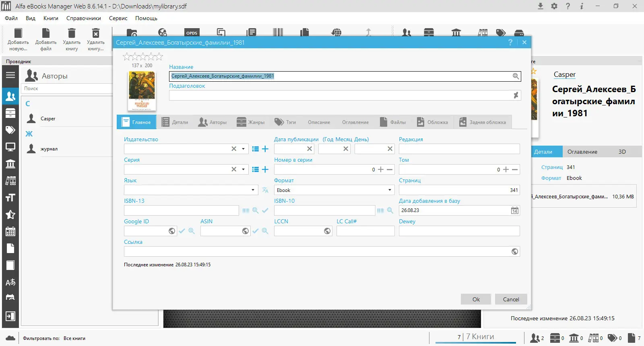This screenshot has width=644, height=346.
Task: Select the Tags icon in the sidebar
Action: click(10, 130)
